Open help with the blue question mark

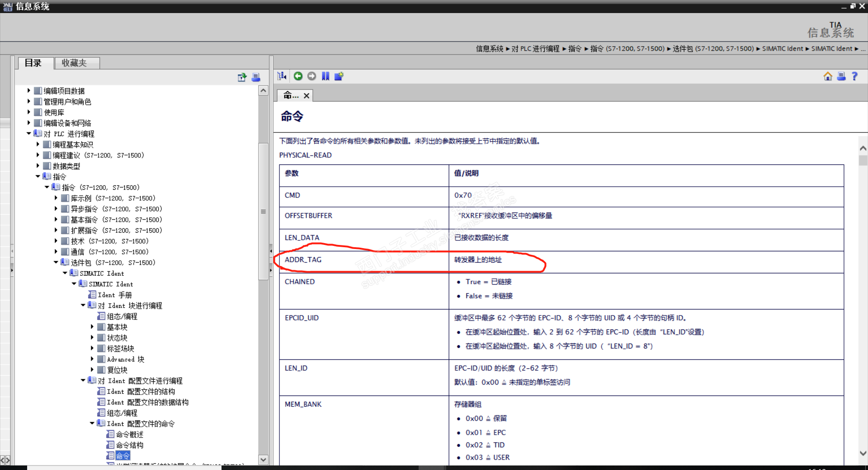854,76
